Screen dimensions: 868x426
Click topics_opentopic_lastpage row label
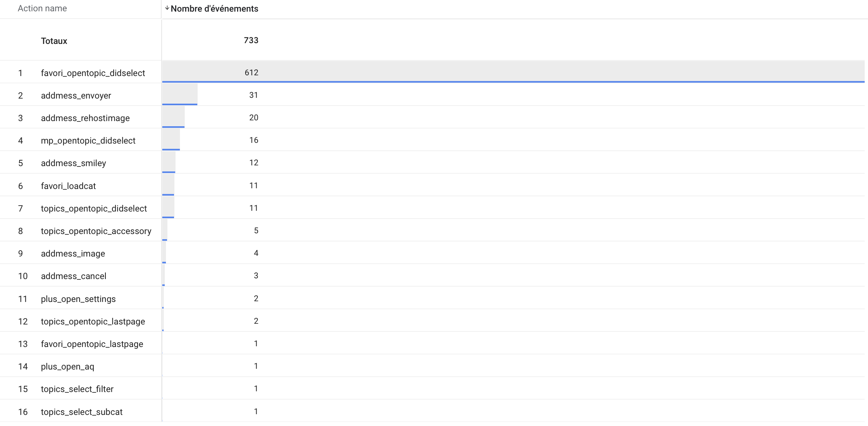point(93,322)
